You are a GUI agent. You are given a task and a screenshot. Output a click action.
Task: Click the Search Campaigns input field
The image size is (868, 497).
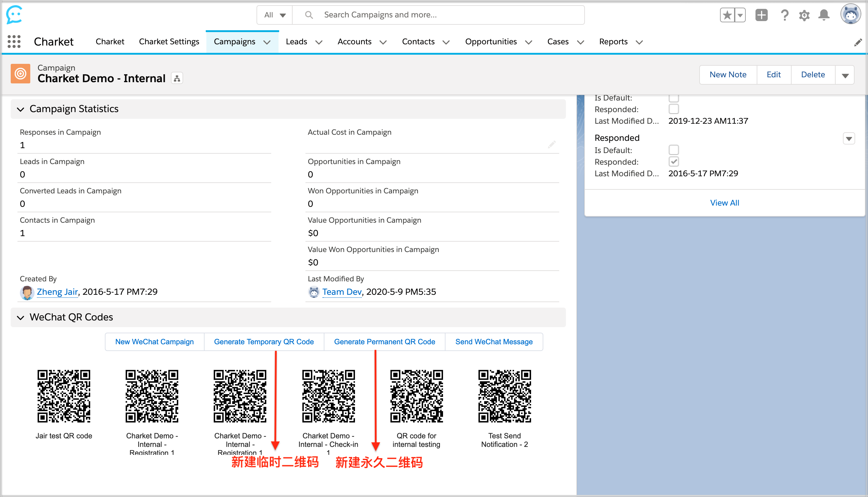(x=438, y=15)
